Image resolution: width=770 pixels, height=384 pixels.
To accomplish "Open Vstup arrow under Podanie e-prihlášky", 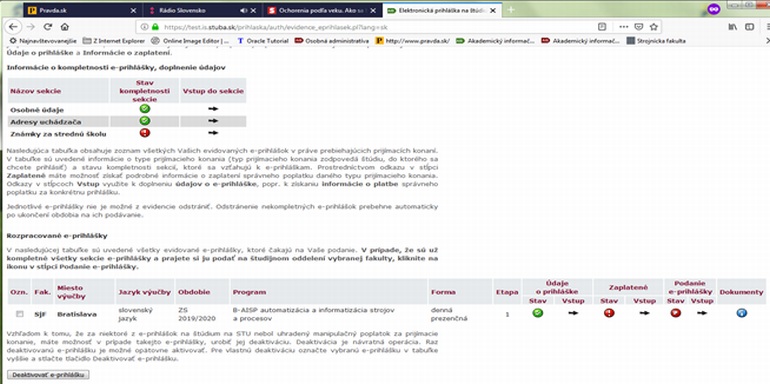I will (x=702, y=313).
